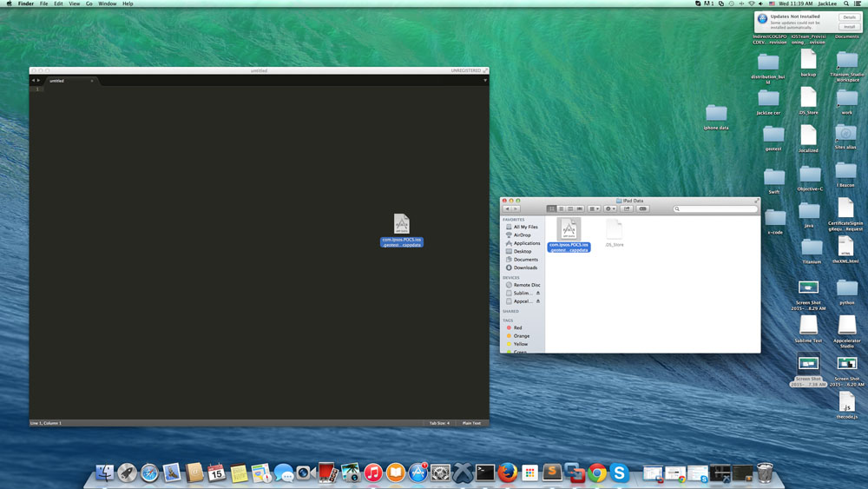
Task: Open the Finder menu in menu bar
Action: [x=25, y=3]
